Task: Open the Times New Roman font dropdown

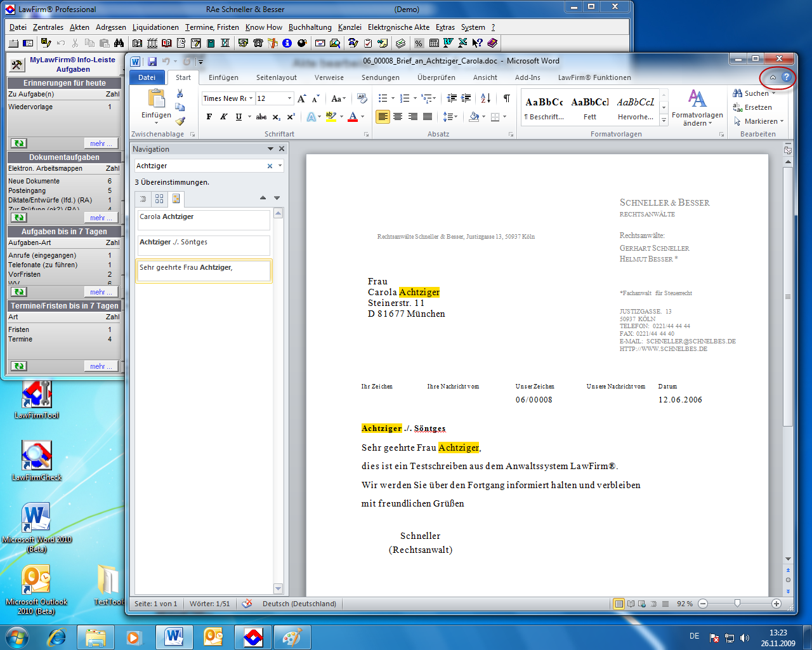Action: tap(251, 98)
